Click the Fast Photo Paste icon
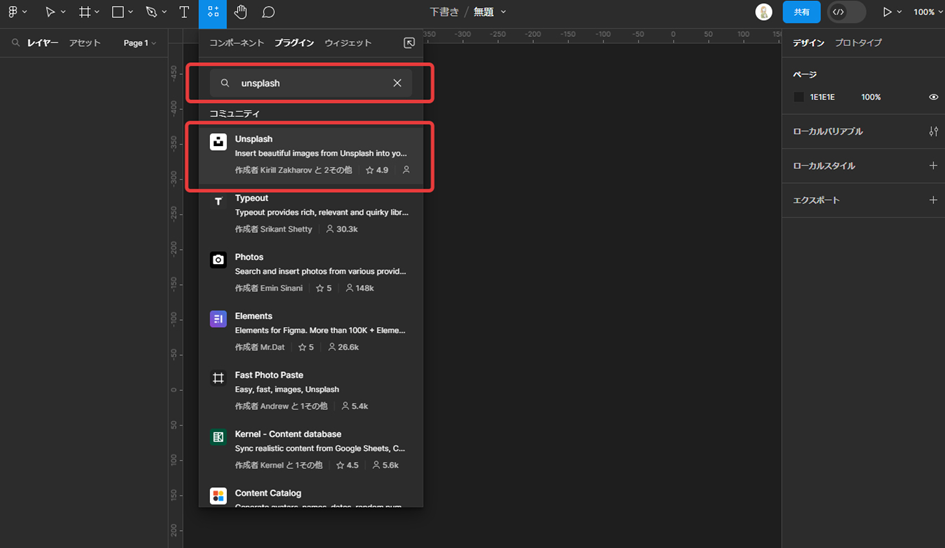 [x=218, y=378]
